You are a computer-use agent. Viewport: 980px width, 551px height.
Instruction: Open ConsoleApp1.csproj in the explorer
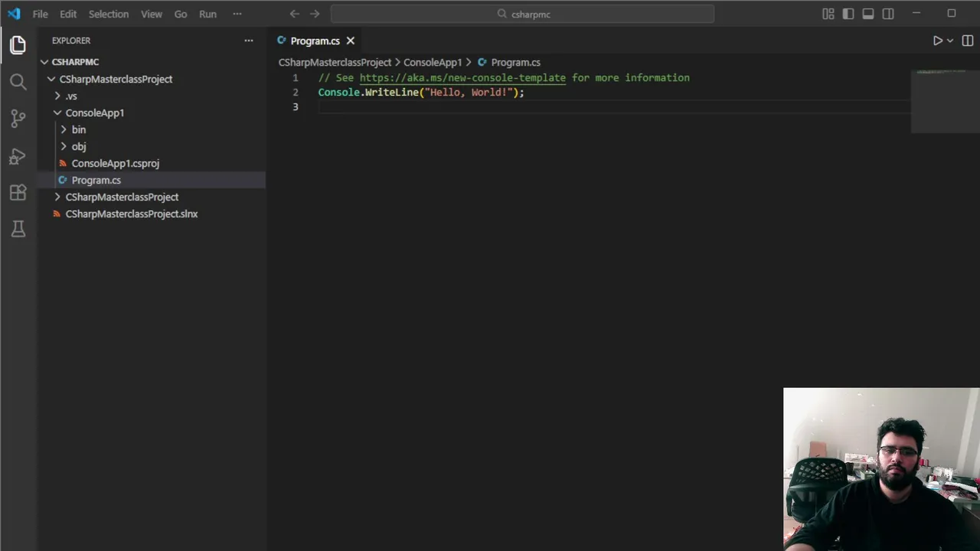pos(116,163)
